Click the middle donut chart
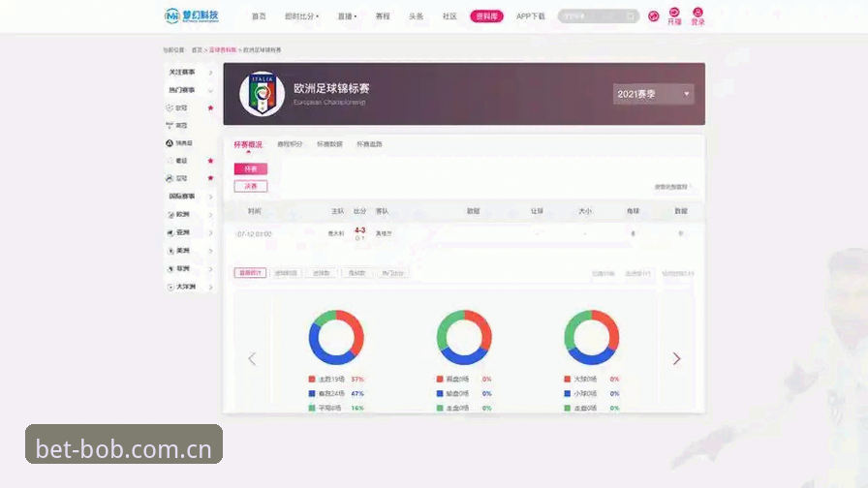Image resolution: width=868 pixels, height=488 pixels. (x=464, y=337)
